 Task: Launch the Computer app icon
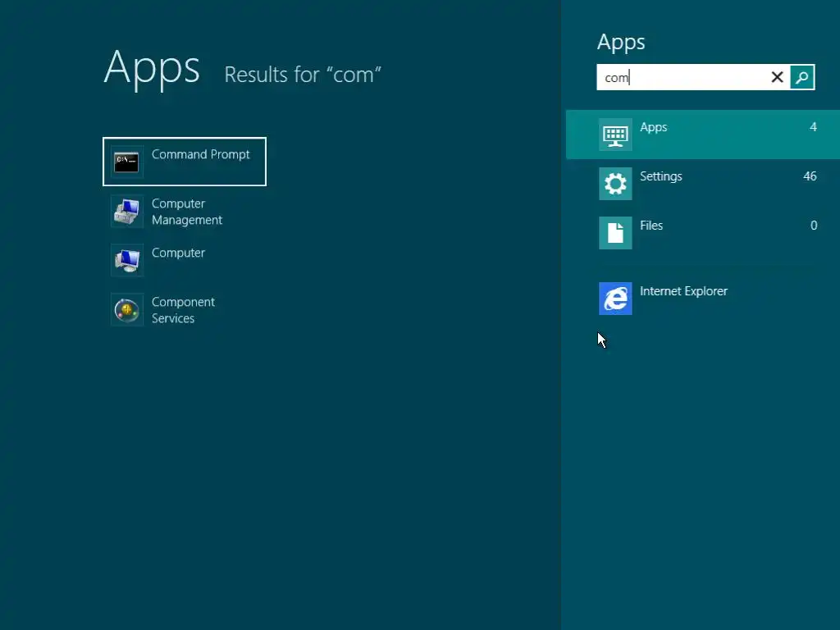127,260
